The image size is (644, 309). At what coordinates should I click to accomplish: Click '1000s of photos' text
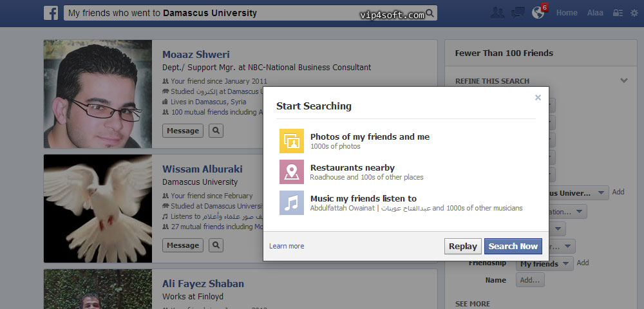point(335,147)
